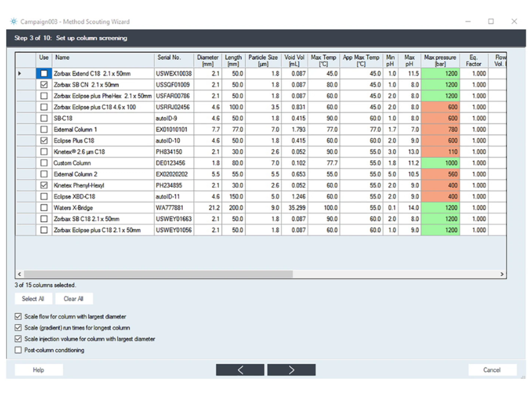The image size is (532, 393).
Task: Click the Method Scouting Wizard app icon
Action: click(x=14, y=21)
